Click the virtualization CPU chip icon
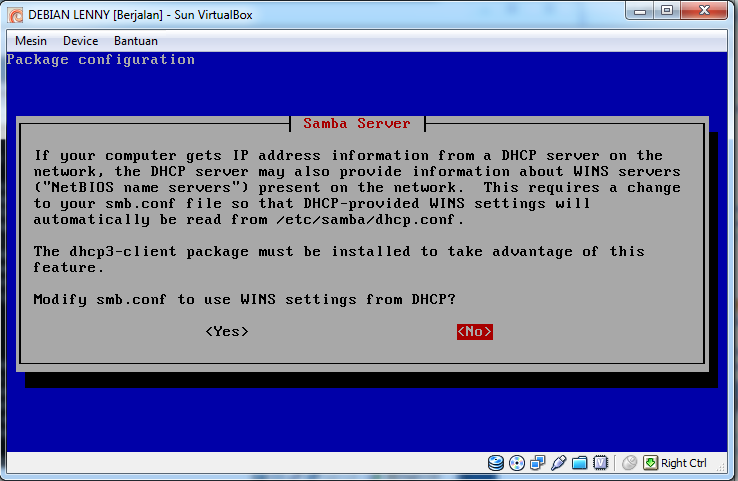This screenshot has width=738, height=481. [601, 463]
